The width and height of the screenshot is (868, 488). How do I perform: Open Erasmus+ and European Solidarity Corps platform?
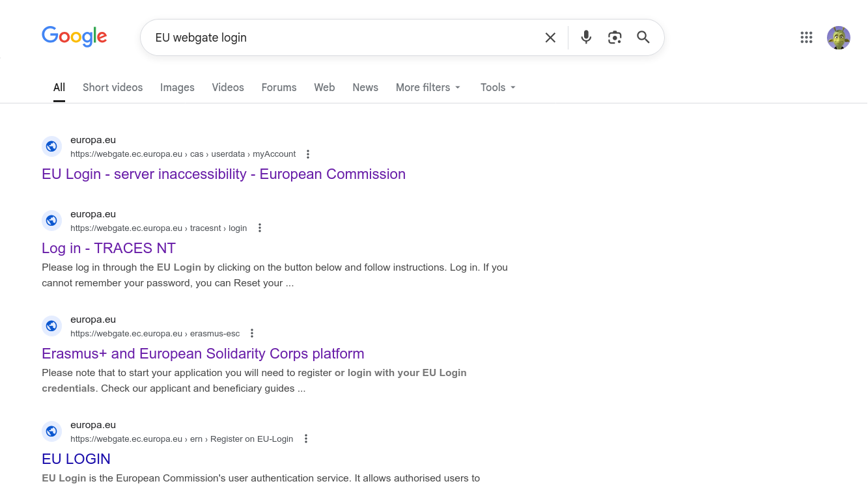pos(203,353)
